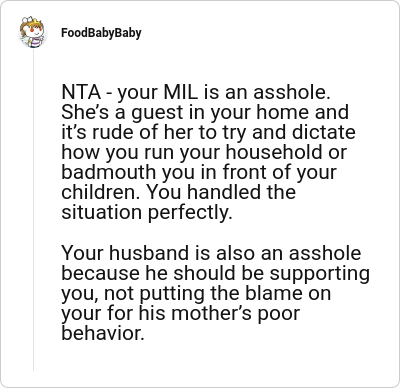Click the word 'MIL' in the first line
400x388 pixels.
180,92
